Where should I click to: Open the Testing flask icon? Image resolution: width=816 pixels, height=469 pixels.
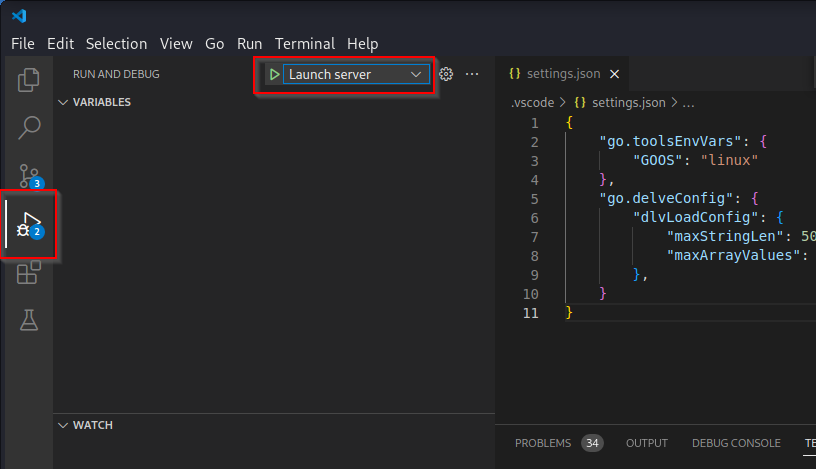29,320
